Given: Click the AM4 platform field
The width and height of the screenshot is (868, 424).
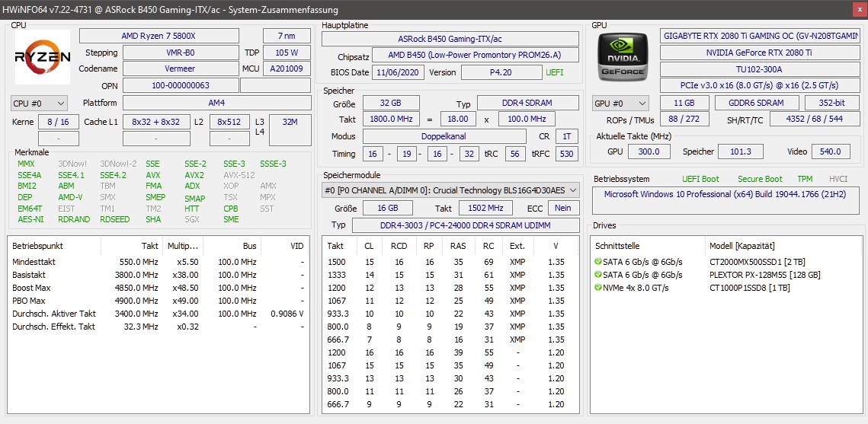Looking at the screenshot, I should tap(216, 104).
